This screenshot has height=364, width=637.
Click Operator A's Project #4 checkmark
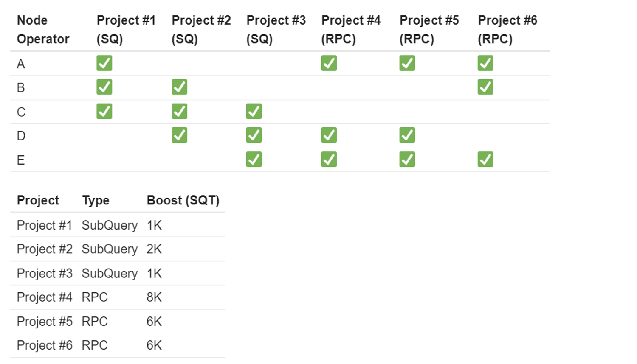click(329, 63)
